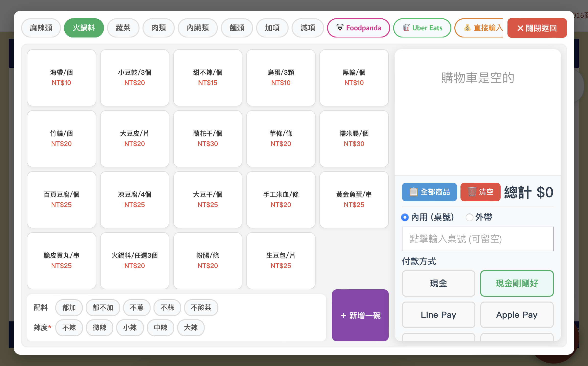Open the 加項 category tab
This screenshot has width=588, height=366.
click(x=272, y=28)
